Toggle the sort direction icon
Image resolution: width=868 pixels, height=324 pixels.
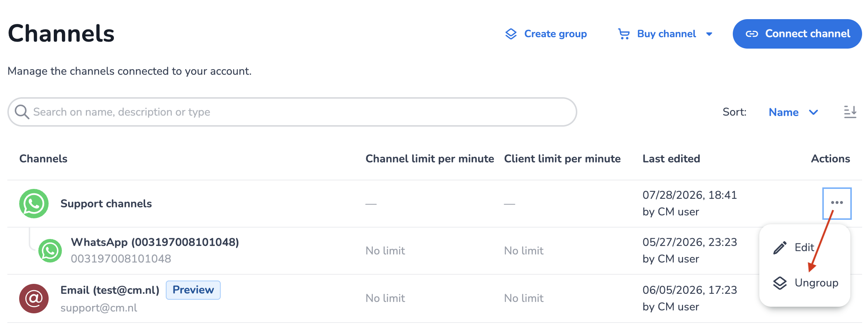pos(850,112)
